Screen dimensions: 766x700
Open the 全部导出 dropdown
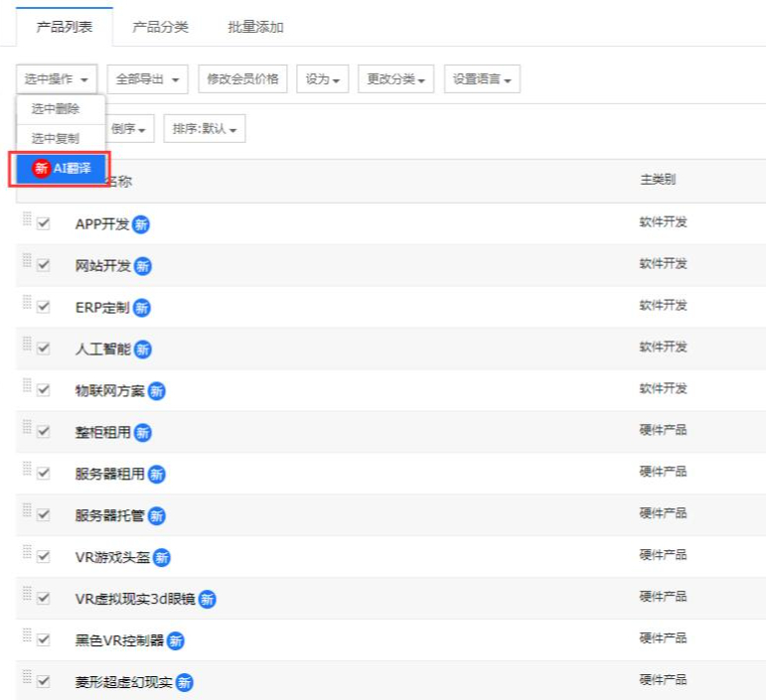pos(147,79)
